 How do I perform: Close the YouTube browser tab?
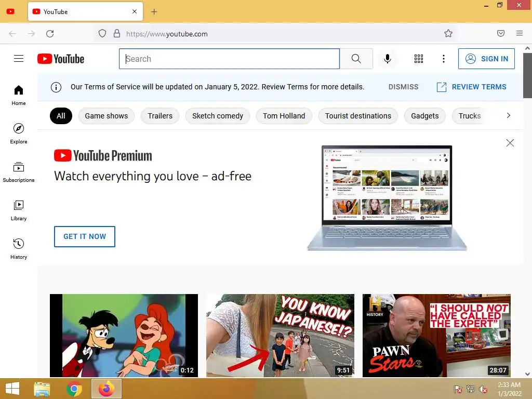[x=135, y=11]
